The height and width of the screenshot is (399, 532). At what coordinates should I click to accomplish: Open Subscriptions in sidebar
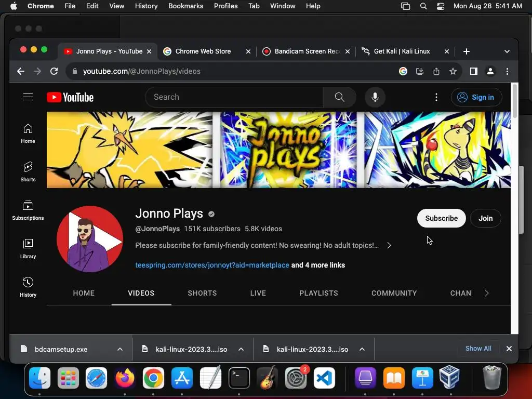(x=28, y=210)
